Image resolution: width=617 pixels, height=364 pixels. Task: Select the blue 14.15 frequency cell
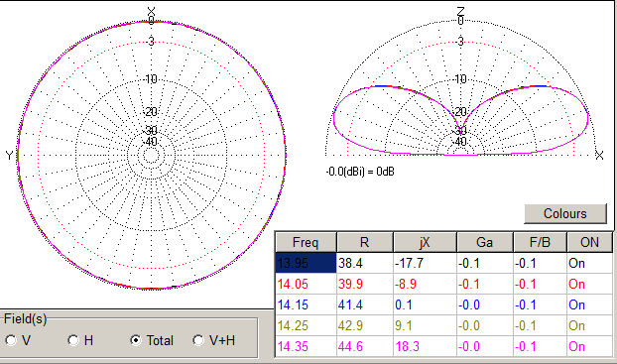(x=306, y=304)
